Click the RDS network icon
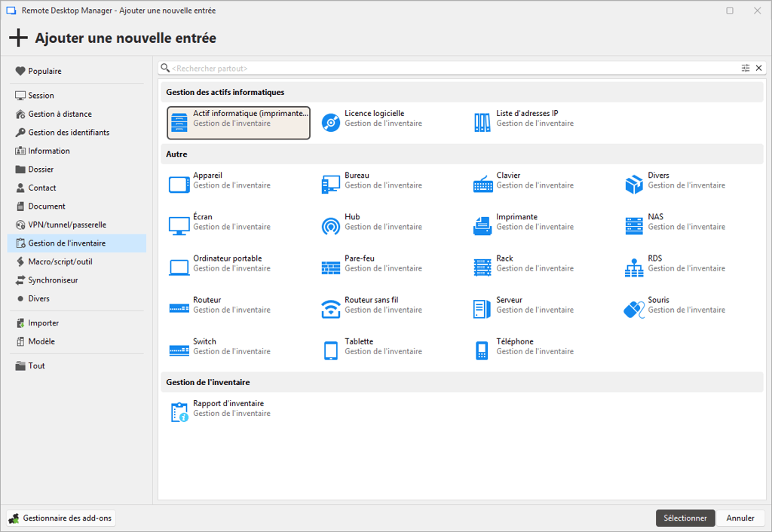 point(633,268)
